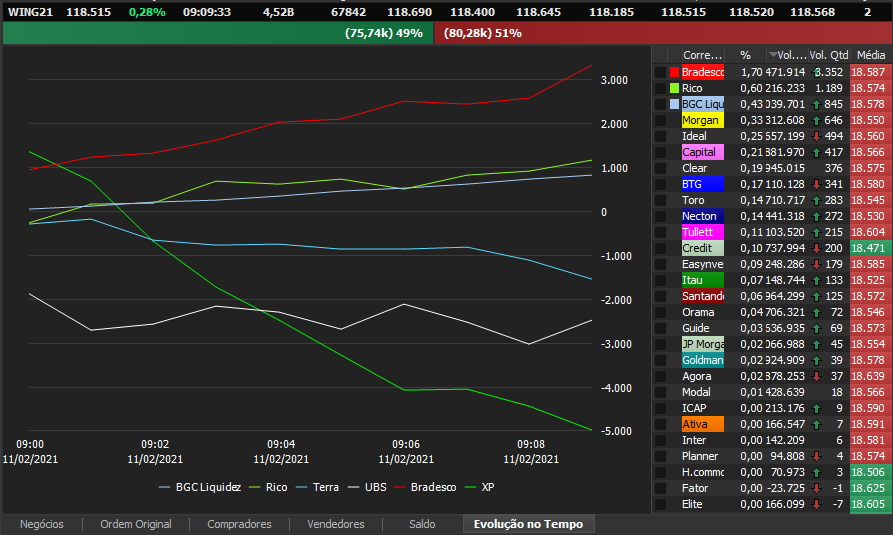This screenshot has height=535, width=893.
Task: Click the green up arrow in H.commcor row
Action: coord(816,472)
